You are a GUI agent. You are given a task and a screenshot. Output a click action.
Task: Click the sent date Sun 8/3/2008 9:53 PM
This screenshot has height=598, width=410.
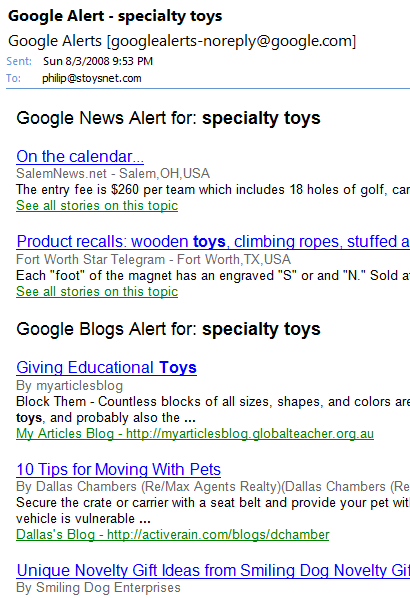point(98,61)
